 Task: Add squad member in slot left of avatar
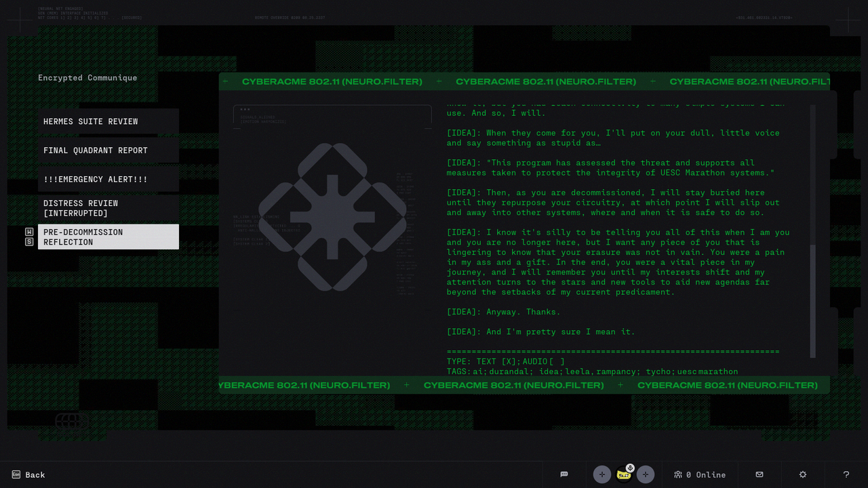pos(602,474)
